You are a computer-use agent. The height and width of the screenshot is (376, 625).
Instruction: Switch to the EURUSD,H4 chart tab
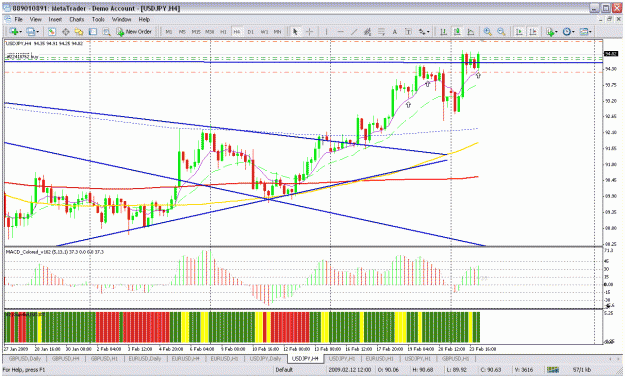tap(185, 358)
